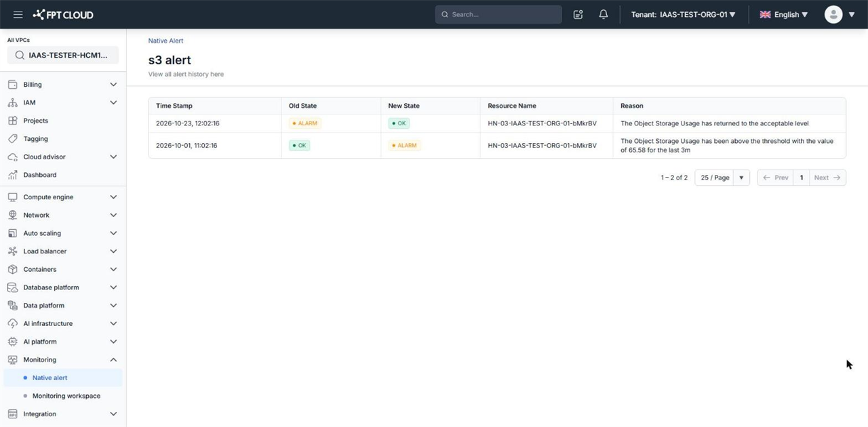Expand the IAM section chevron

click(x=113, y=102)
